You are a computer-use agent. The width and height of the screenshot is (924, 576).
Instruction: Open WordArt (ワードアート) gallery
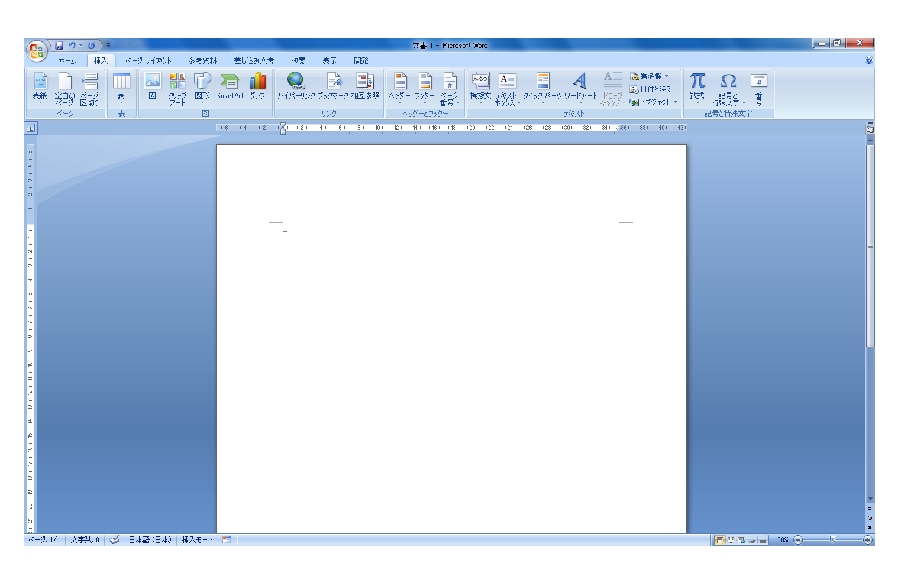click(580, 89)
